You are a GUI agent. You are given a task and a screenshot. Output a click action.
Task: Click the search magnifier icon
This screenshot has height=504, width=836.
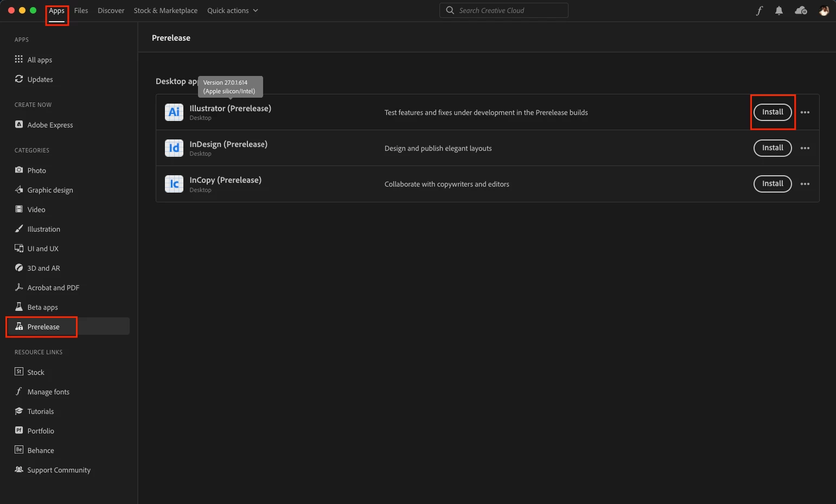coord(450,10)
